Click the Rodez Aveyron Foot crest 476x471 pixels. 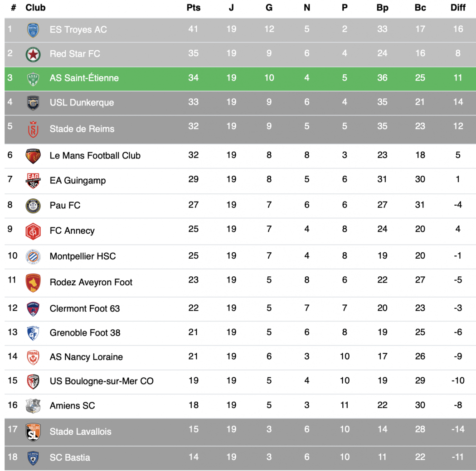pos(33,283)
